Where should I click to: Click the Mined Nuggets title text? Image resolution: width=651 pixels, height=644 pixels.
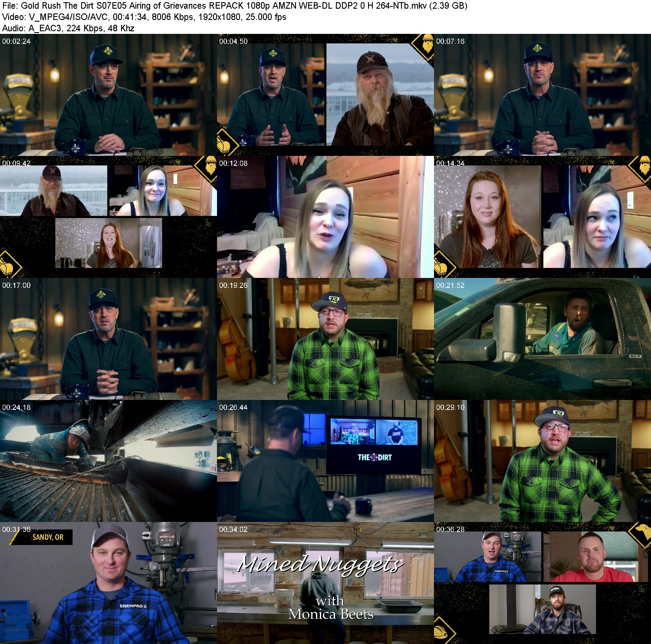320,564
